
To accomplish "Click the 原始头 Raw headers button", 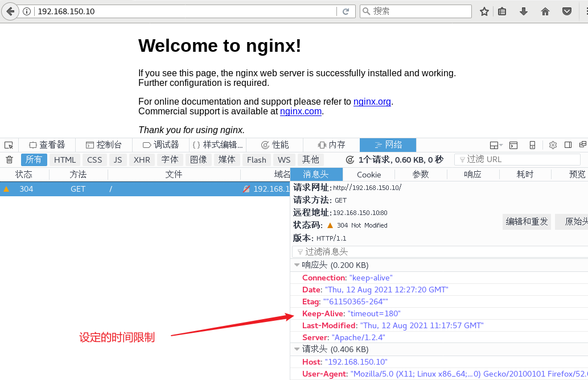I will [x=572, y=221].
